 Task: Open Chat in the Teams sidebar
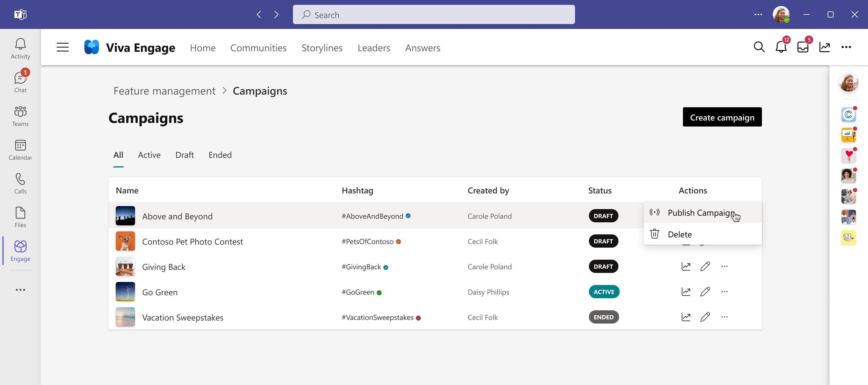pyautogui.click(x=20, y=82)
